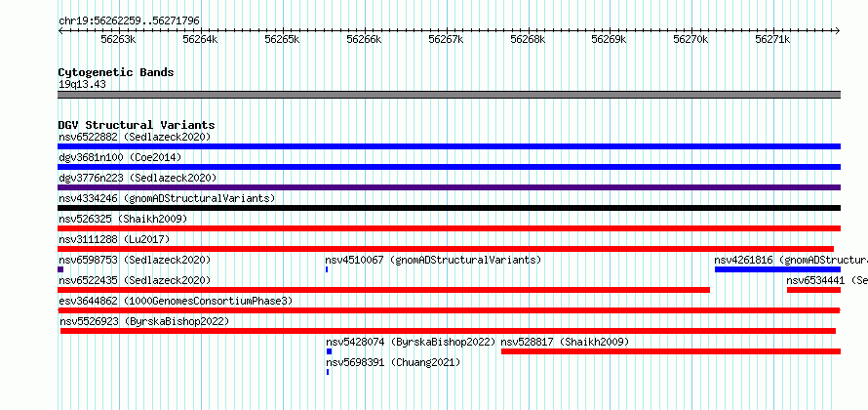The height and width of the screenshot is (410, 868).
Task: Click the short red bar under nsv6534441
Action: point(813,290)
